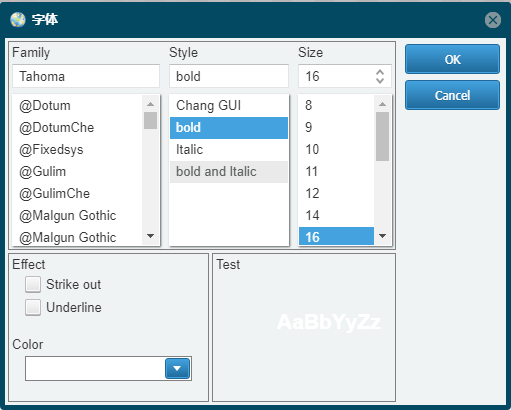Open the Color dropdown arrow
Image resolution: width=511 pixels, height=410 pixels.
(x=177, y=368)
